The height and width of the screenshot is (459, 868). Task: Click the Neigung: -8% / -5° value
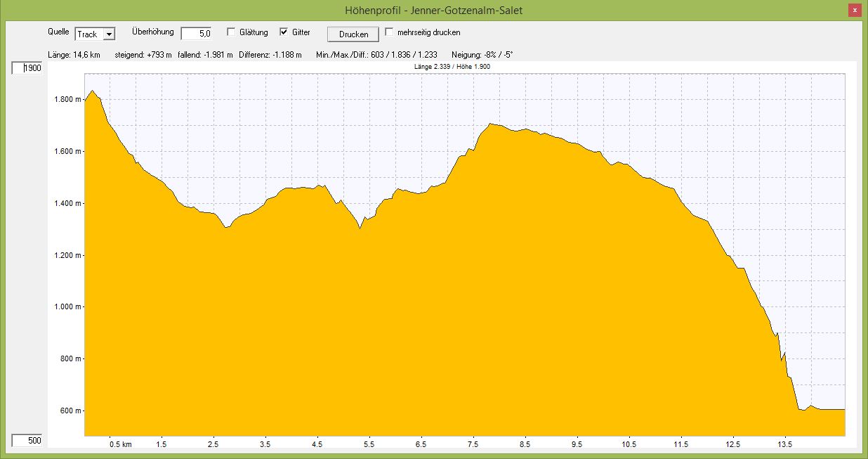click(482, 54)
